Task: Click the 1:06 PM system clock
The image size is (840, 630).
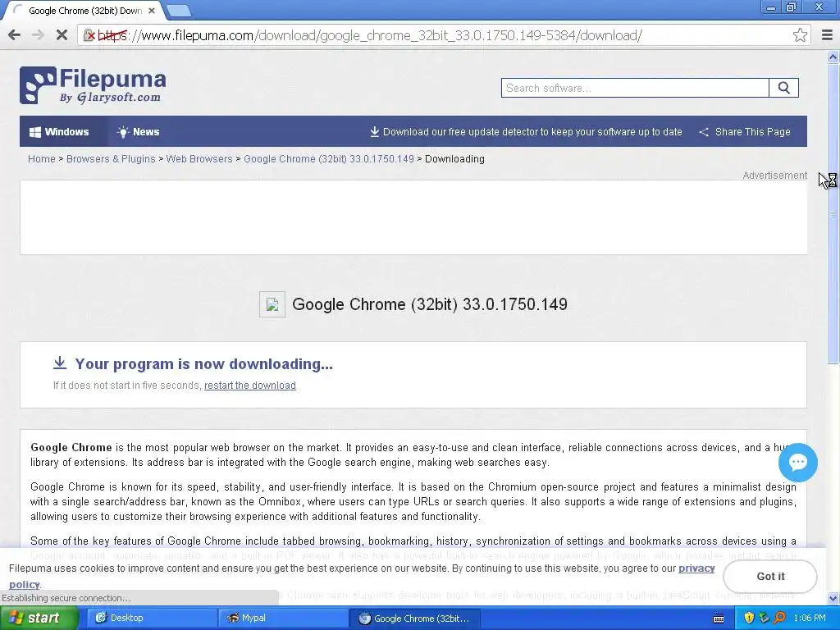Action: pyautogui.click(x=810, y=619)
